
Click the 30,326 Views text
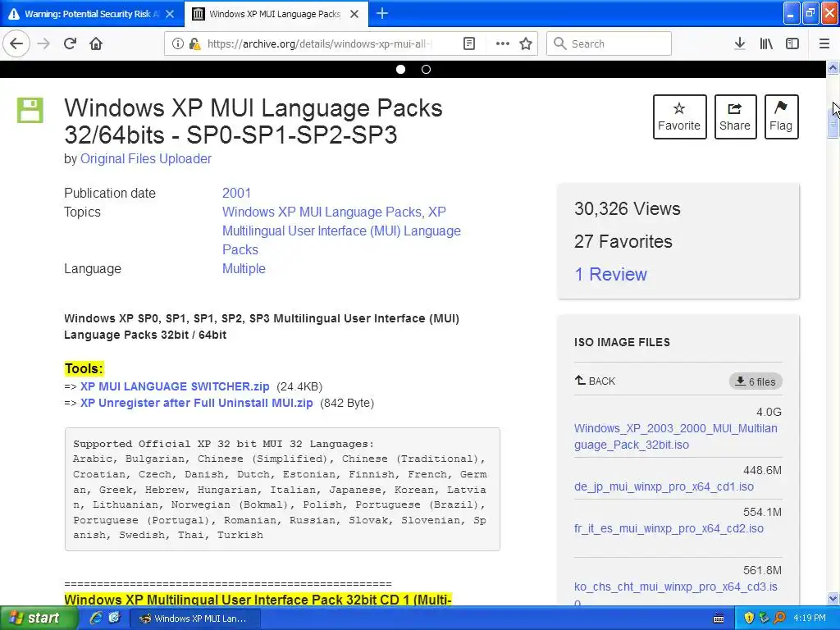628,208
